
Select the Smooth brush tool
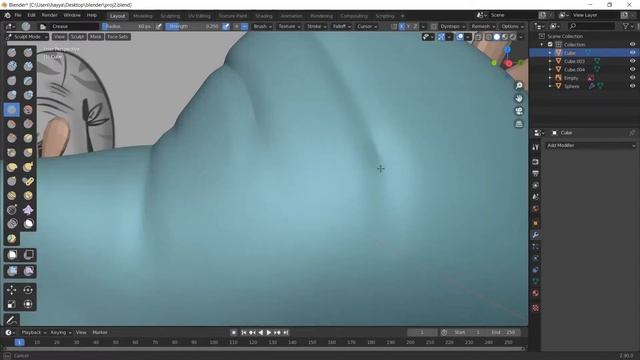(28, 109)
